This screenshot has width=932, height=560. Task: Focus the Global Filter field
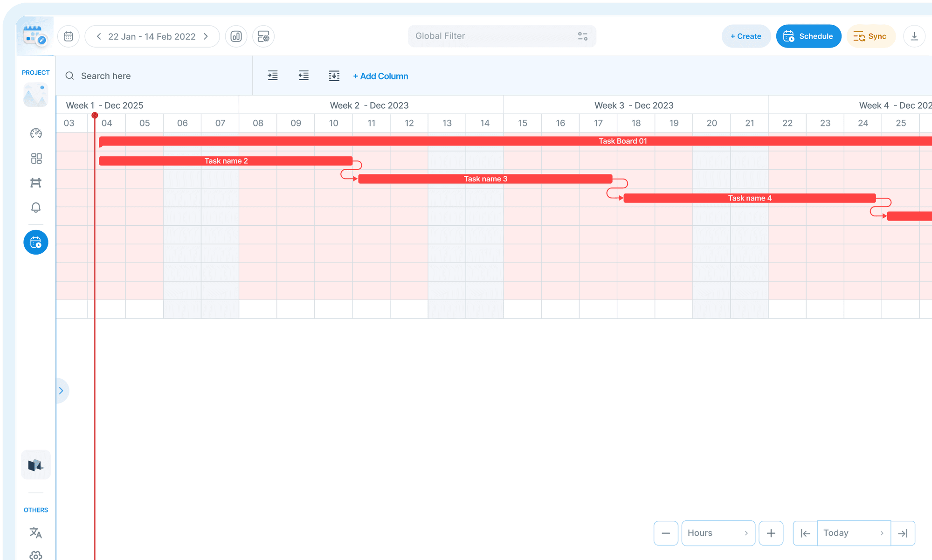coord(502,36)
